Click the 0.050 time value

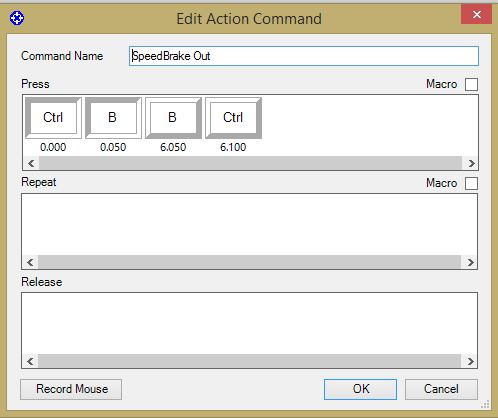(x=113, y=147)
